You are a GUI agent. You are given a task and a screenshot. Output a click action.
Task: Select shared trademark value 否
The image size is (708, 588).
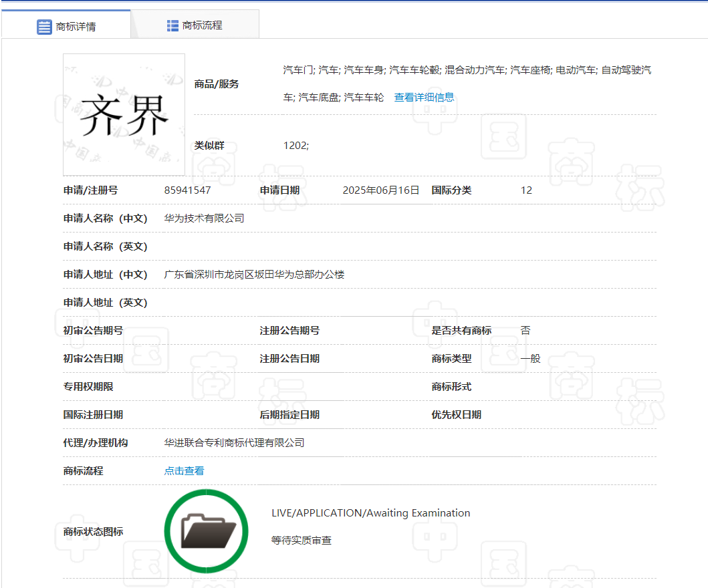click(x=525, y=330)
